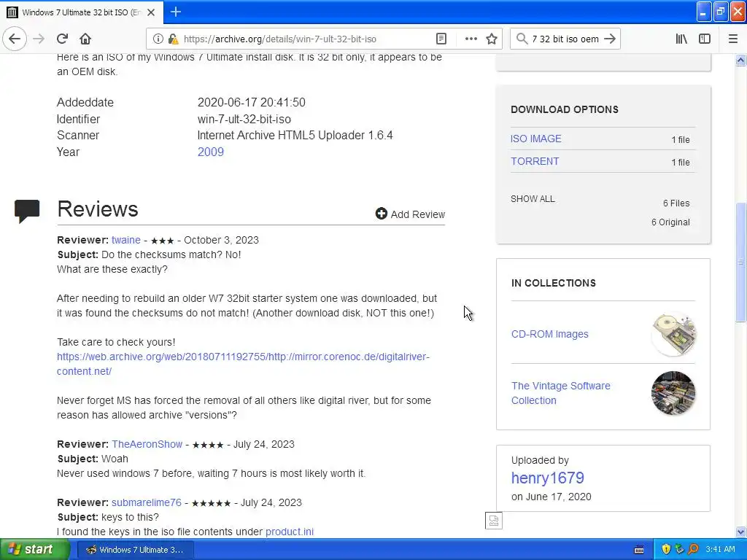Click the security shield tray icon
The height and width of the screenshot is (560, 747).
(666, 550)
